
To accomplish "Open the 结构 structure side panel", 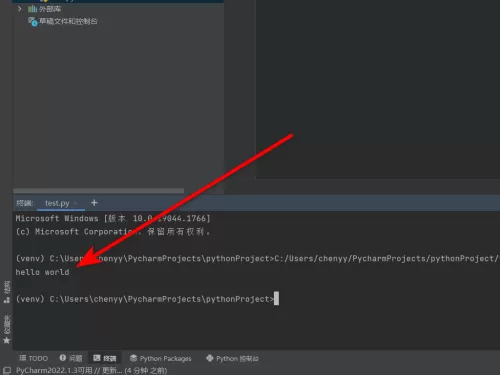I will [7, 292].
